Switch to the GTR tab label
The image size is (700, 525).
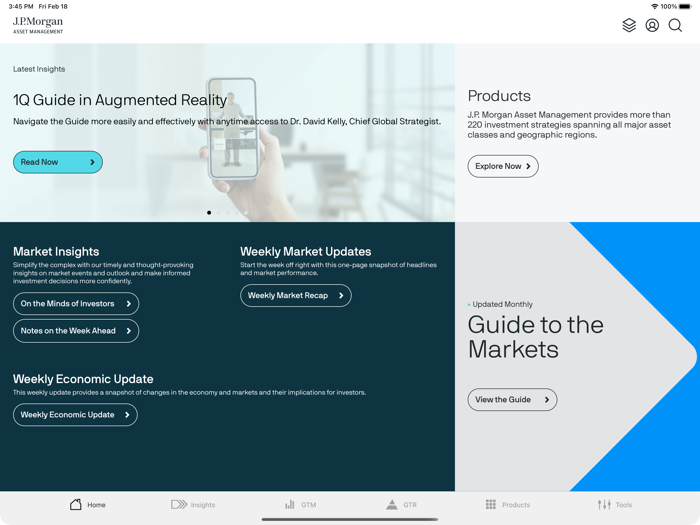point(410,505)
